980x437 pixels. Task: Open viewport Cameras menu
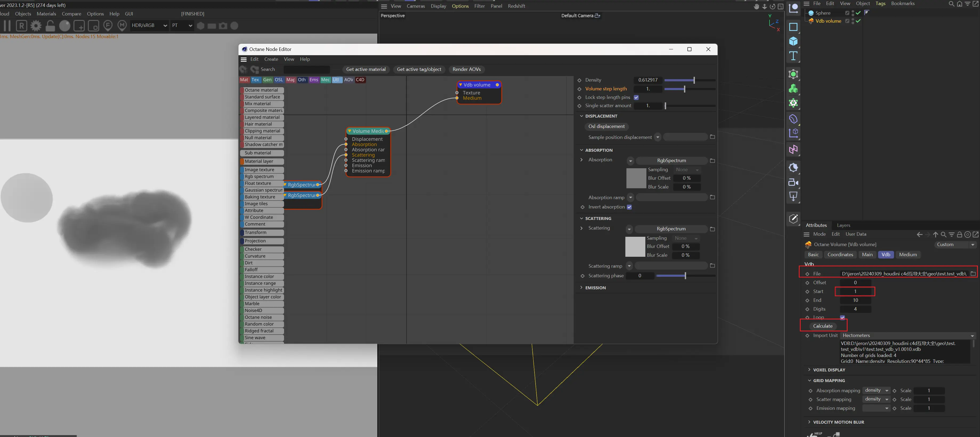pyautogui.click(x=415, y=6)
